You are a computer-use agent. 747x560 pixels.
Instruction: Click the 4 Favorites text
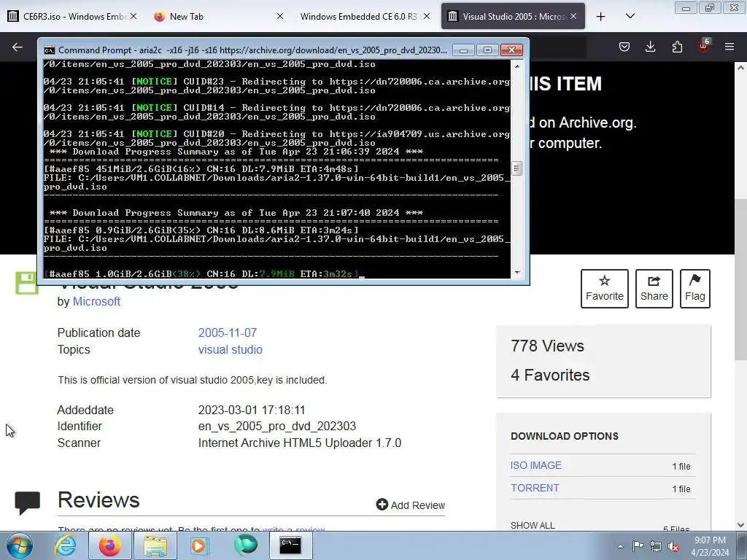pyautogui.click(x=550, y=376)
